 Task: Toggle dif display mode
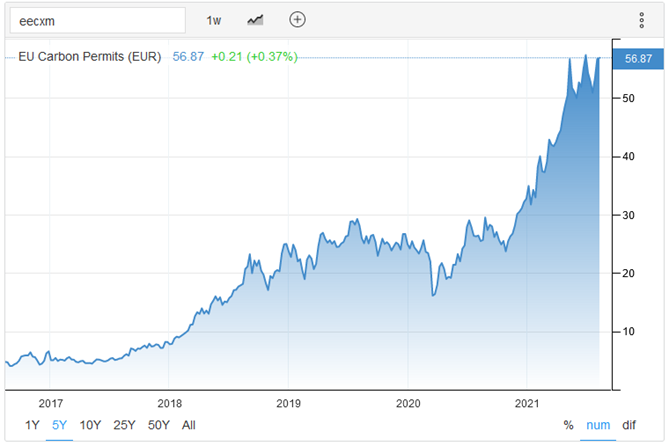click(x=629, y=425)
